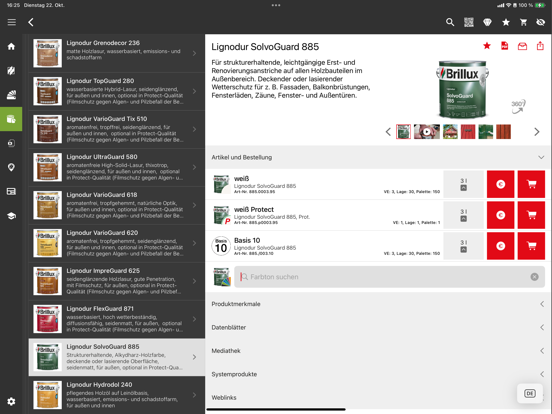This screenshot has height=414, width=552.
Task: Add weiß Protect to cart
Action: (x=531, y=215)
